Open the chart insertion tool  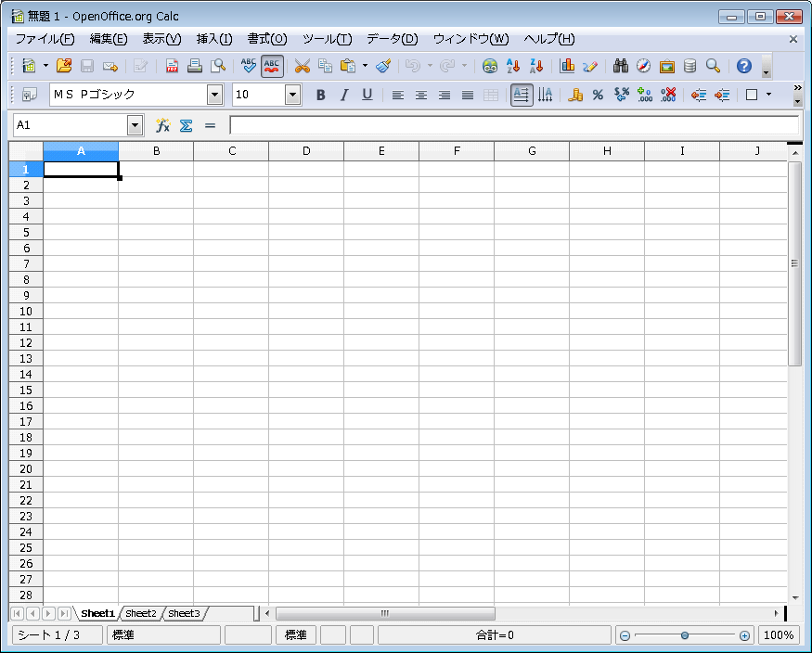coord(567,66)
